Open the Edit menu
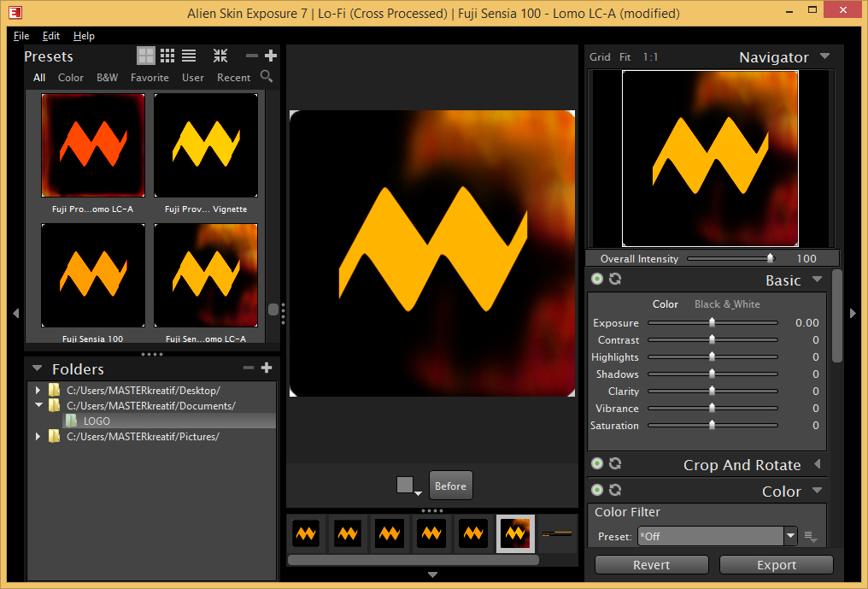 click(51, 36)
